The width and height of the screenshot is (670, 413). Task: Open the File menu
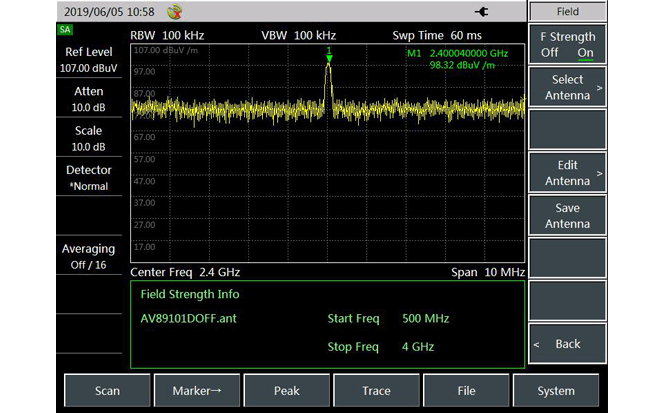[x=466, y=391]
